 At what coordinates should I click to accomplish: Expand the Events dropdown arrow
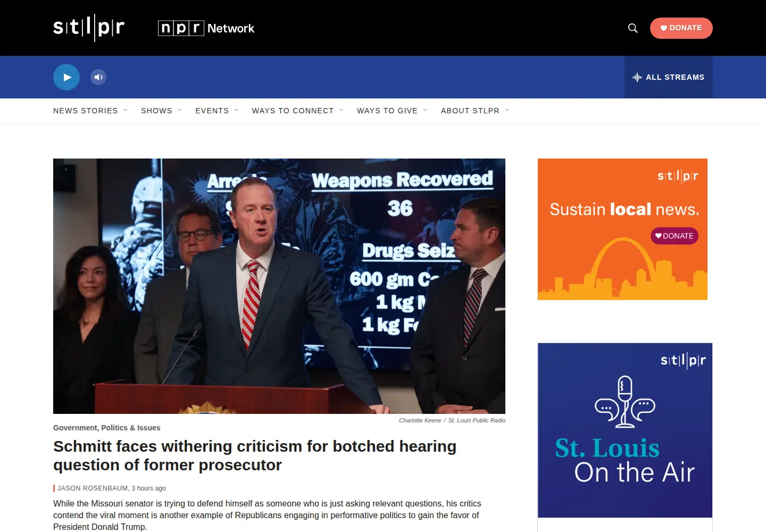click(x=237, y=110)
